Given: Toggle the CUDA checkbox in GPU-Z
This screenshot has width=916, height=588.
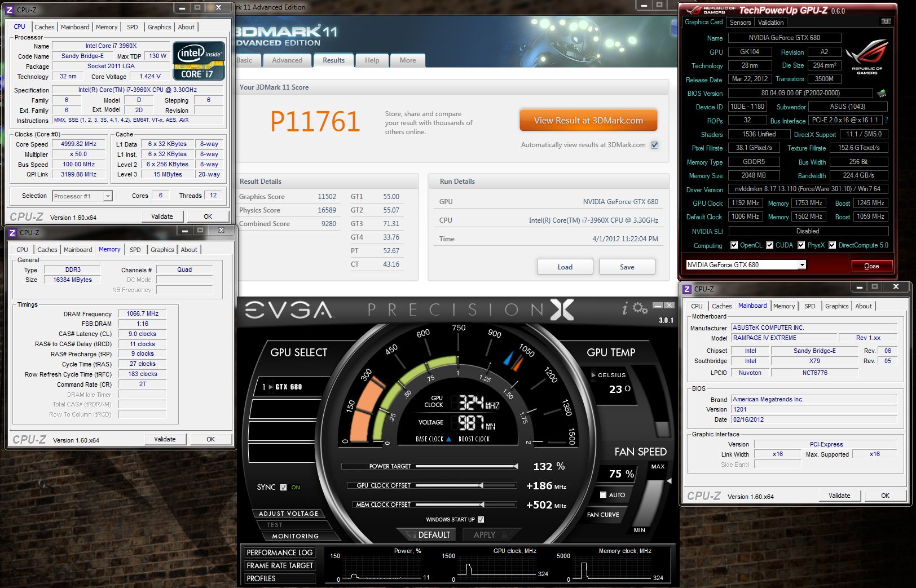Looking at the screenshot, I should [x=769, y=245].
